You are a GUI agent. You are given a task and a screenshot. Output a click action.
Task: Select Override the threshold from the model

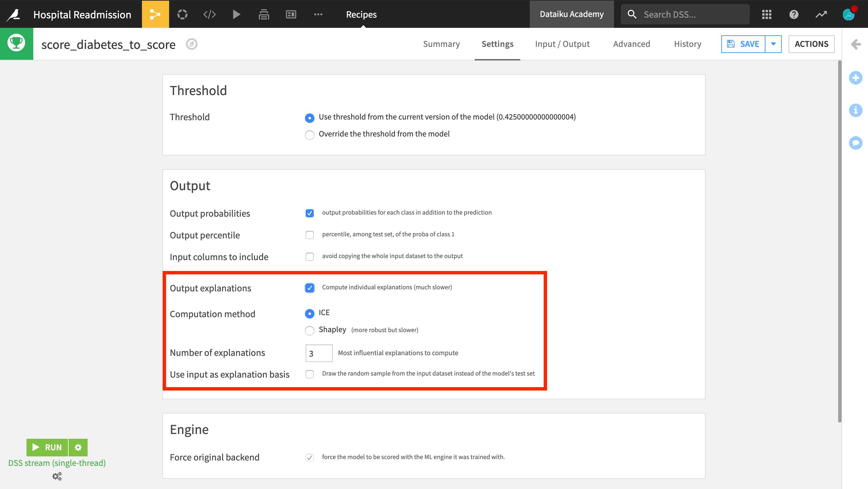coord(309,135)
